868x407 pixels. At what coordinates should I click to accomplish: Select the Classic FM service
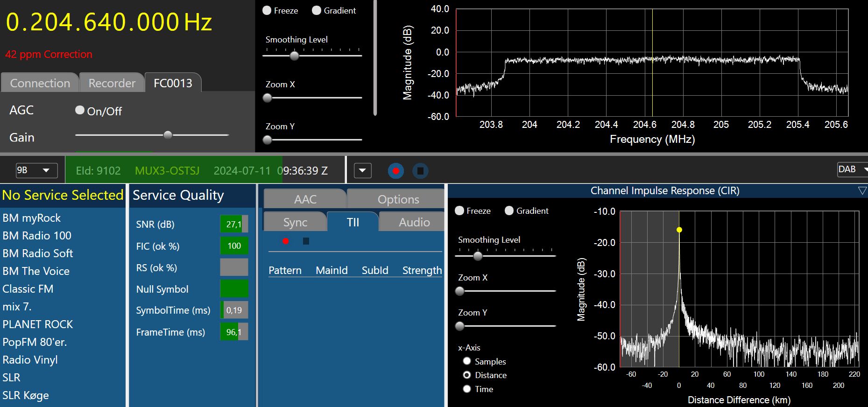[28, 289]
